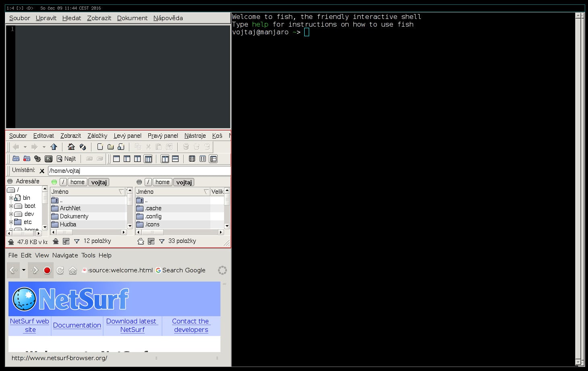Screen dimensions: 588x371
Task: Switch Xfe to big icons view
Action: click(x=192, y=159)
